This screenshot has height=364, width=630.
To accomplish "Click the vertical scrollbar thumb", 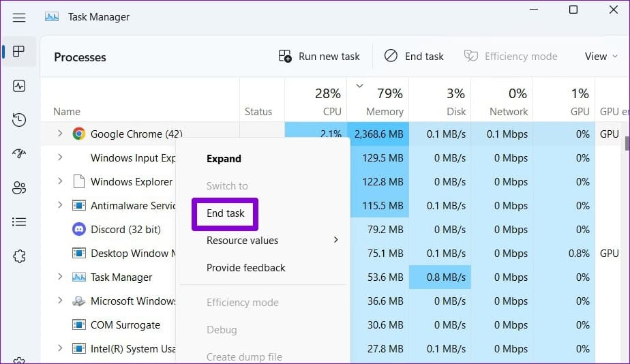I will (x=627, y=143).
